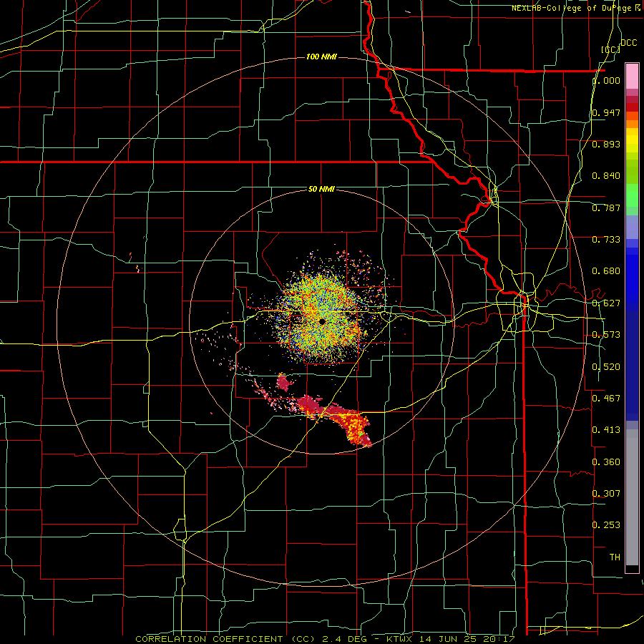
Task: Click the 20:17 timestamp
Action: pyautogui.click(x=499, y=639)
